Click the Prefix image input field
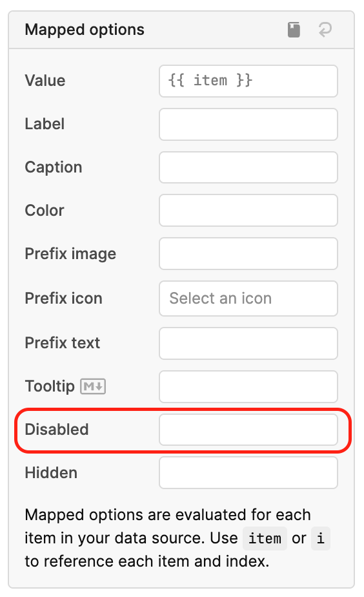The height and width of the screenshot is (597, 364). 248,253
